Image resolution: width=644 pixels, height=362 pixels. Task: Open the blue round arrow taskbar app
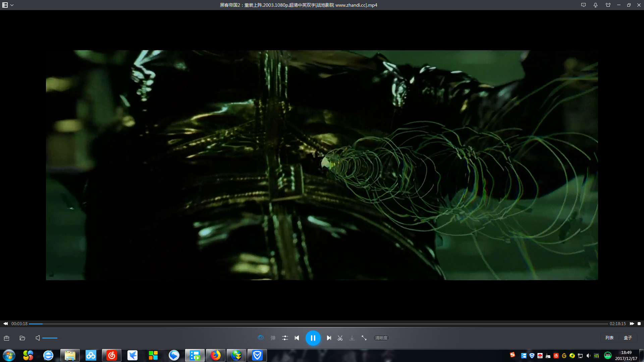(174, 355)
